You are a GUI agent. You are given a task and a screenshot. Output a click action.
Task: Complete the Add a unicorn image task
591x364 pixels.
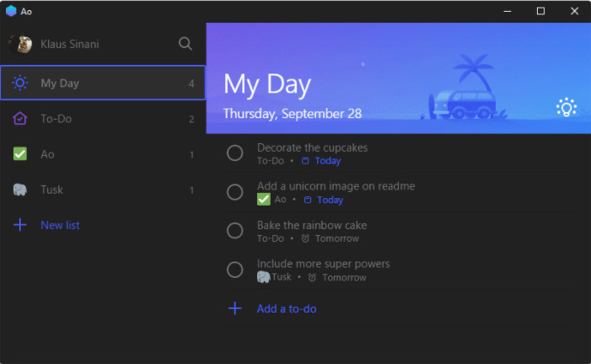pyautogui.click(x=235, y=192)
